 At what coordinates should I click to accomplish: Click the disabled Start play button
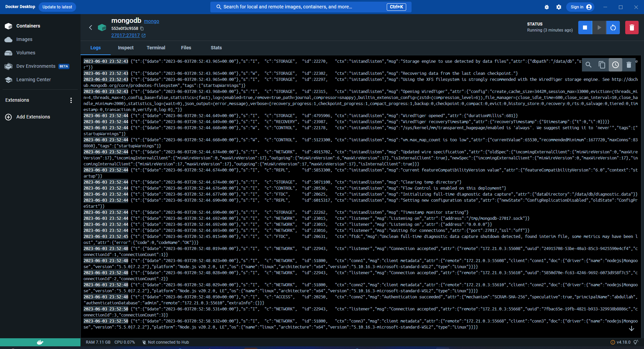click(x=599, y=28)
